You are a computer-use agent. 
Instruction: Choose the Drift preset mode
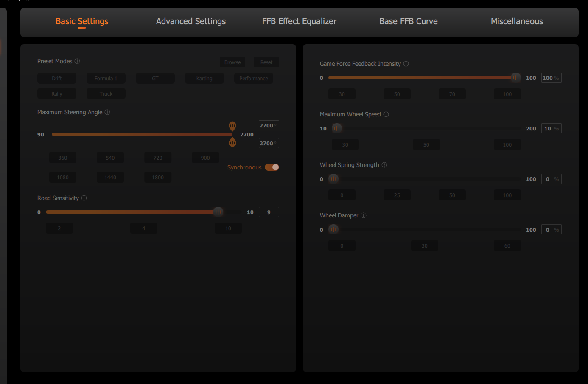[x=57, y=79]
